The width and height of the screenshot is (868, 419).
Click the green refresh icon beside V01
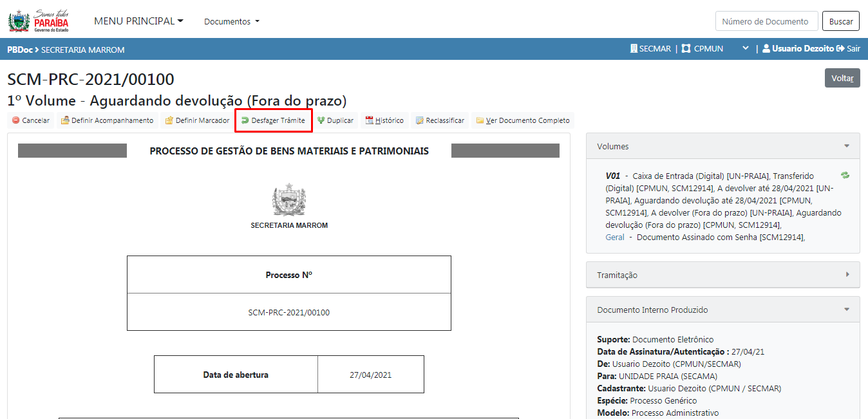click(x=845, y=175)
